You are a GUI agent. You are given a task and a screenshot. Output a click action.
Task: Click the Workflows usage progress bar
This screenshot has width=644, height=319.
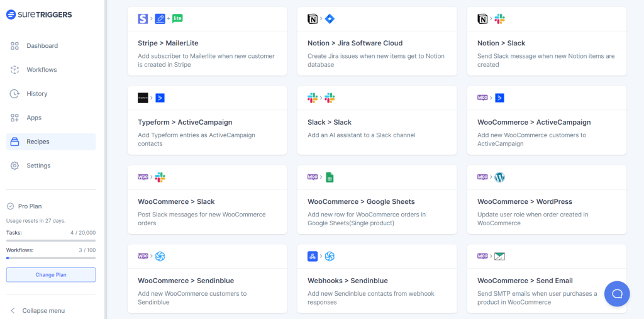pyautogui.click(x=51, y=258)
